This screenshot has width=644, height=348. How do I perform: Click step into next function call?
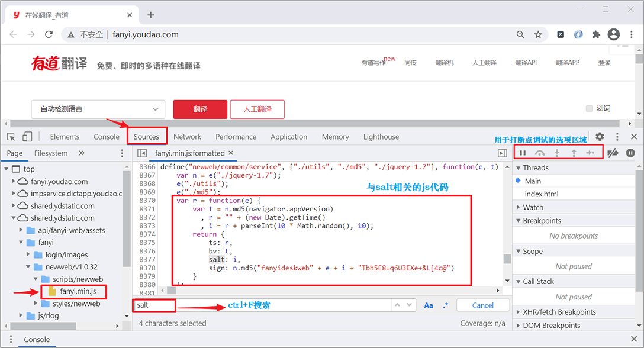(557, 153)
